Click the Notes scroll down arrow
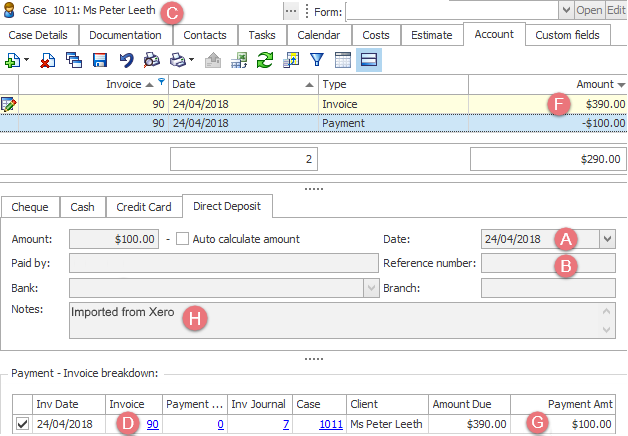Viewport: 628px width, 436px height. click(606, 330)
